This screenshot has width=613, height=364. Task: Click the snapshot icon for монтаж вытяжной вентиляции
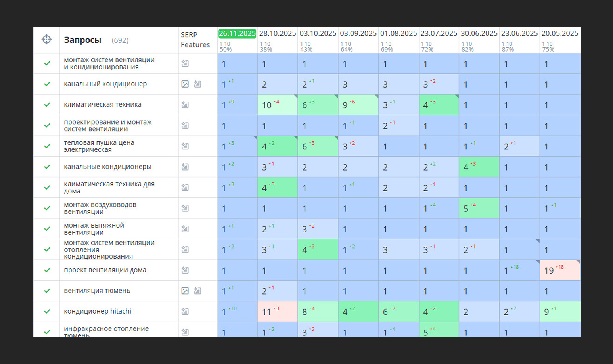click(x=185, y=229)
